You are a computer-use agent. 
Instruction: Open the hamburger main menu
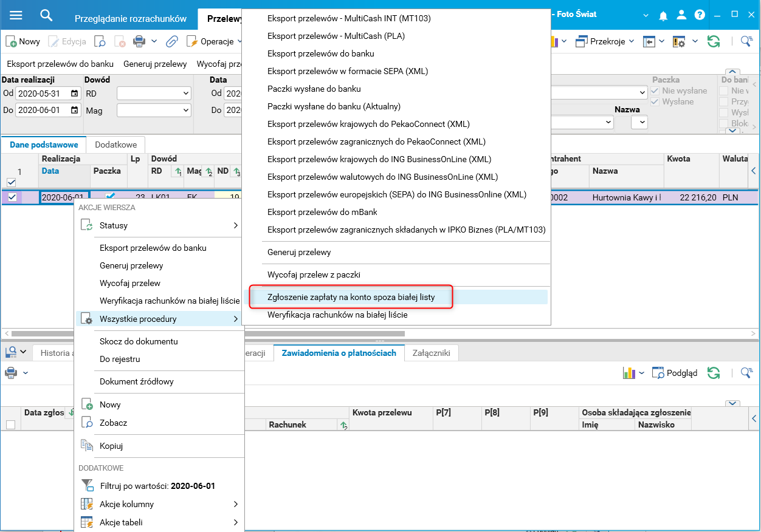[x=16, y=15]
